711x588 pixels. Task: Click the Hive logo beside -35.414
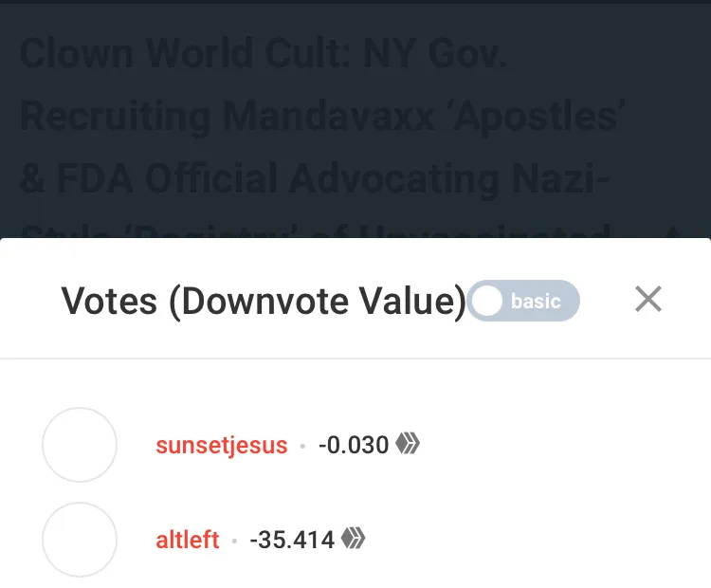click(x=353, y=538)
